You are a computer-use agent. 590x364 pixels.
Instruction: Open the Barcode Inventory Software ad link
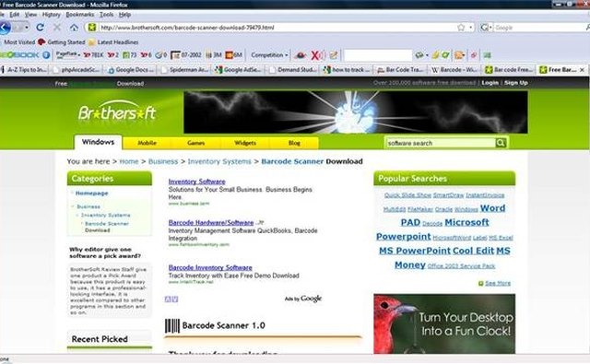pos(210,268)
